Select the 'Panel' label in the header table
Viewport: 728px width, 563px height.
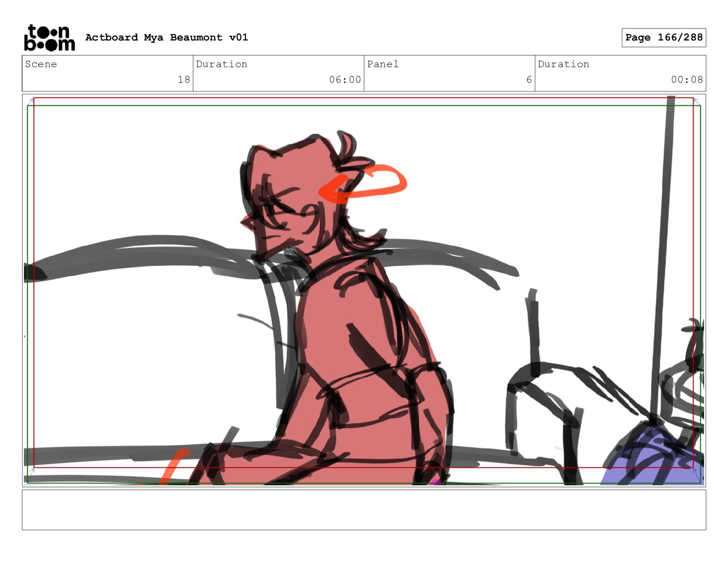(x=383, y=64)
